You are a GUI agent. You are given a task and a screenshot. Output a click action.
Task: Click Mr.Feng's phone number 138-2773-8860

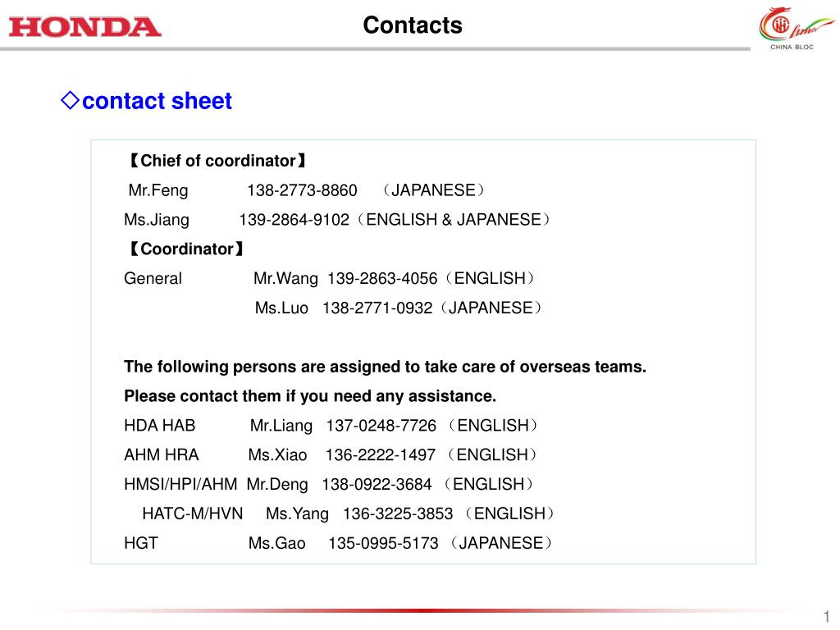(x=302, y=190)
